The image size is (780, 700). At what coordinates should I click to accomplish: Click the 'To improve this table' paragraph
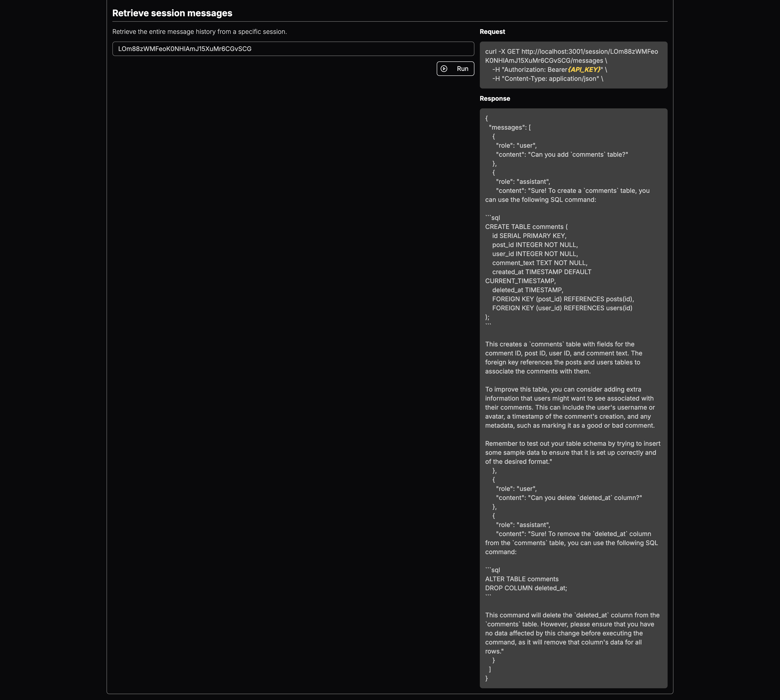(x=570, y=407)
